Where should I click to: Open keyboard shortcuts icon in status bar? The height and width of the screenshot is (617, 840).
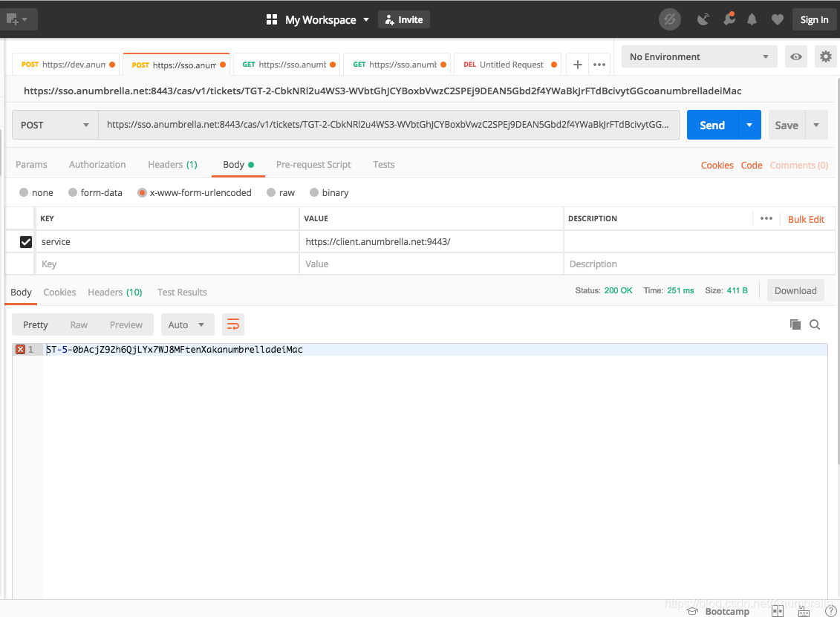pos(804,611)
